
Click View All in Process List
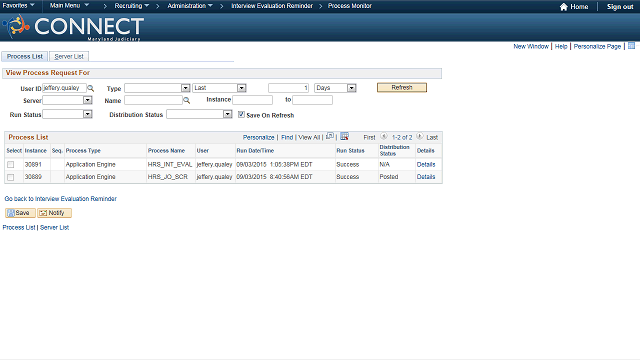(309, 137)
